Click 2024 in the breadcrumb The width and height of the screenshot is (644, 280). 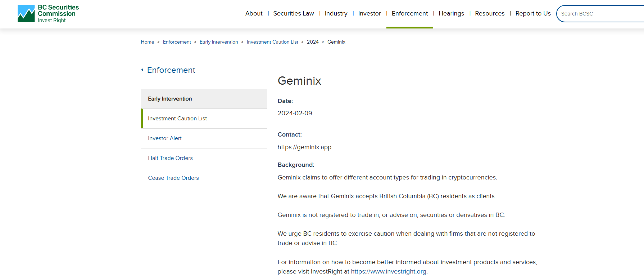313,42
